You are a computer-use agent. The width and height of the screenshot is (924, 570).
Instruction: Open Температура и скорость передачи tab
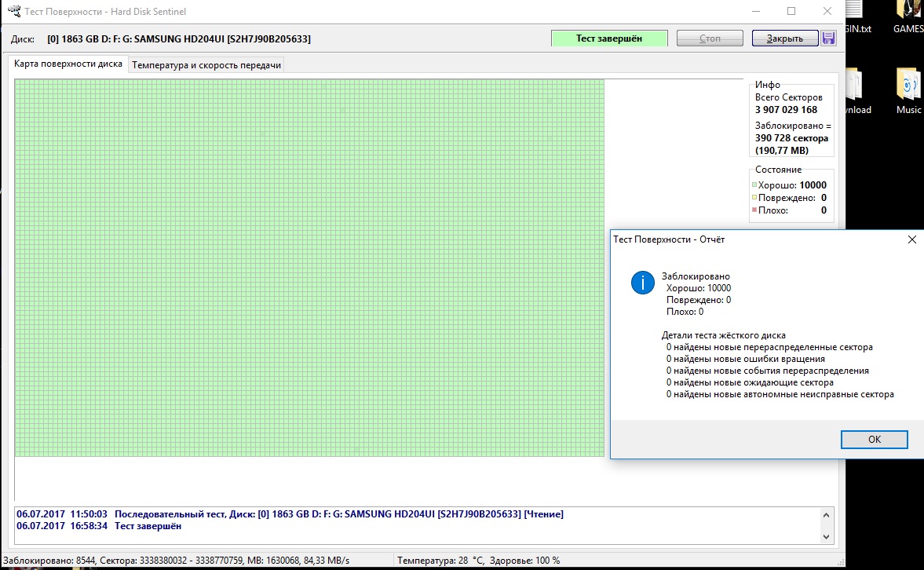click(206, 65)
